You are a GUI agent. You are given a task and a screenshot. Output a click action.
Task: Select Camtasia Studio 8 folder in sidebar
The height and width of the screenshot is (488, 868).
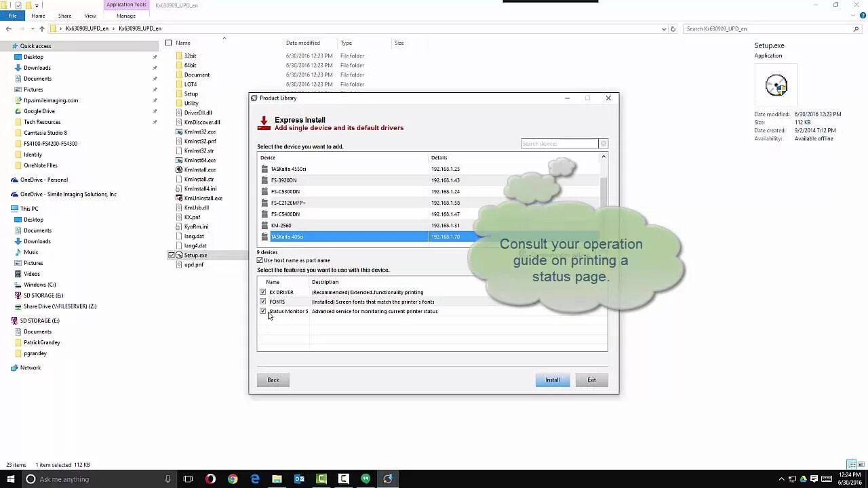point(45,133)
